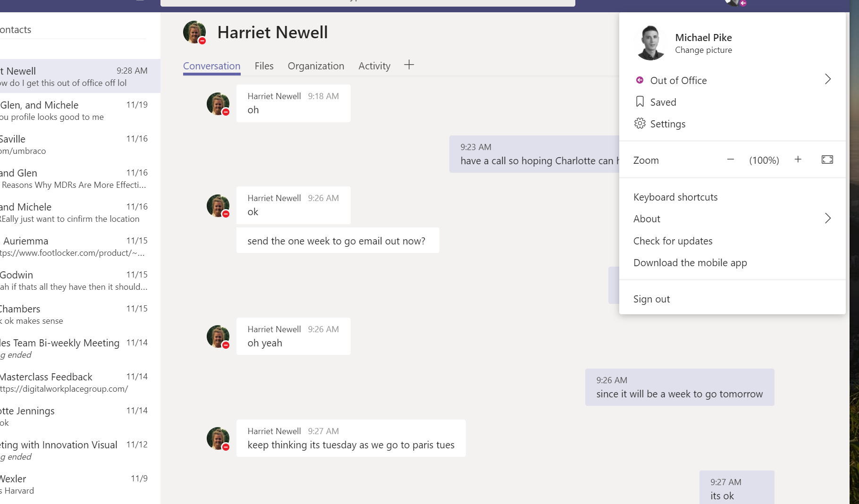
Task: Increase zoom with plus button
Action: tap(798, 160)
